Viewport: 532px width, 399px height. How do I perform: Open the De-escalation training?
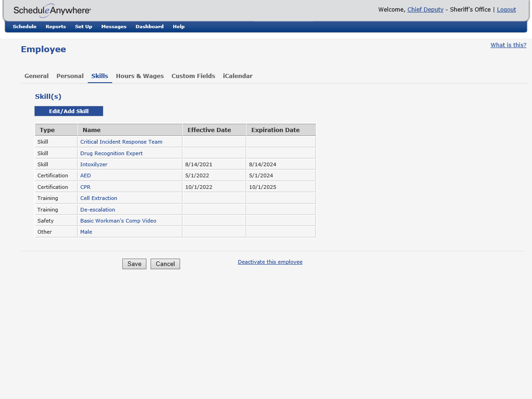[97, 210]
